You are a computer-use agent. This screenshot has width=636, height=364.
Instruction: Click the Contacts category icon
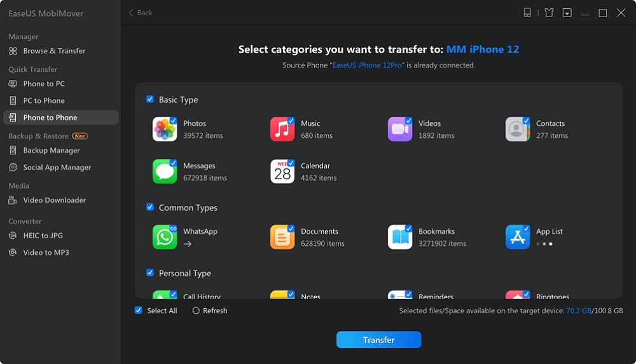tap(518, 130)
